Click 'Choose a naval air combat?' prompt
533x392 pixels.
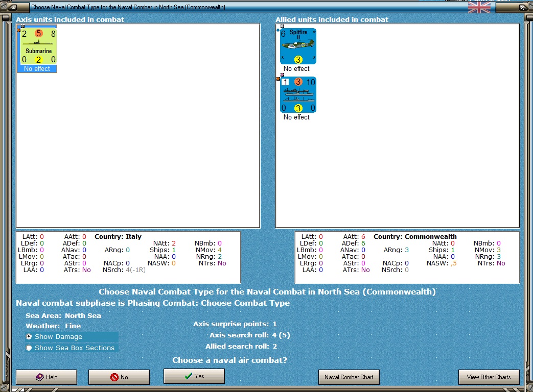[230, 360]
